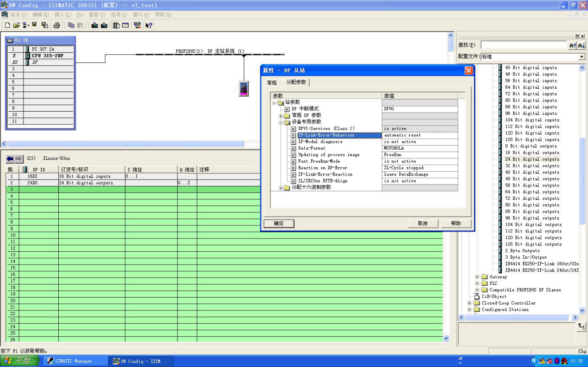Expand the Configured Stations node
The width and height of the screenshot is (588, 367).
tap(469, 310)
